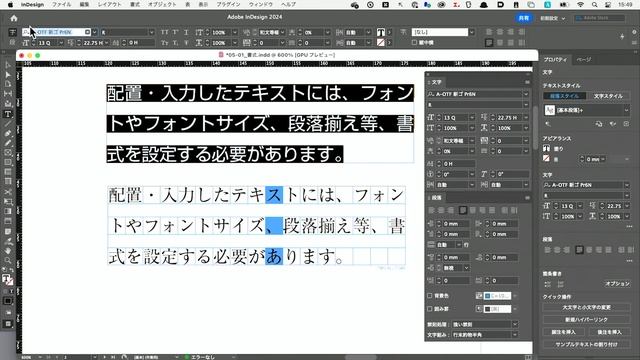
Task: Click the Home icon in InDesign
Action: click(14, 18)
